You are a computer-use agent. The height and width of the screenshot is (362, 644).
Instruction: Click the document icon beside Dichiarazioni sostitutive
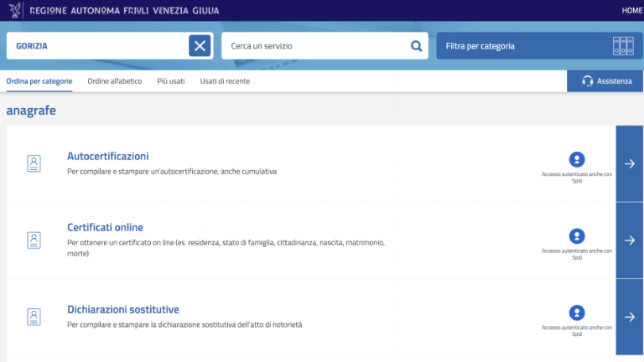(x=34, y=317)
